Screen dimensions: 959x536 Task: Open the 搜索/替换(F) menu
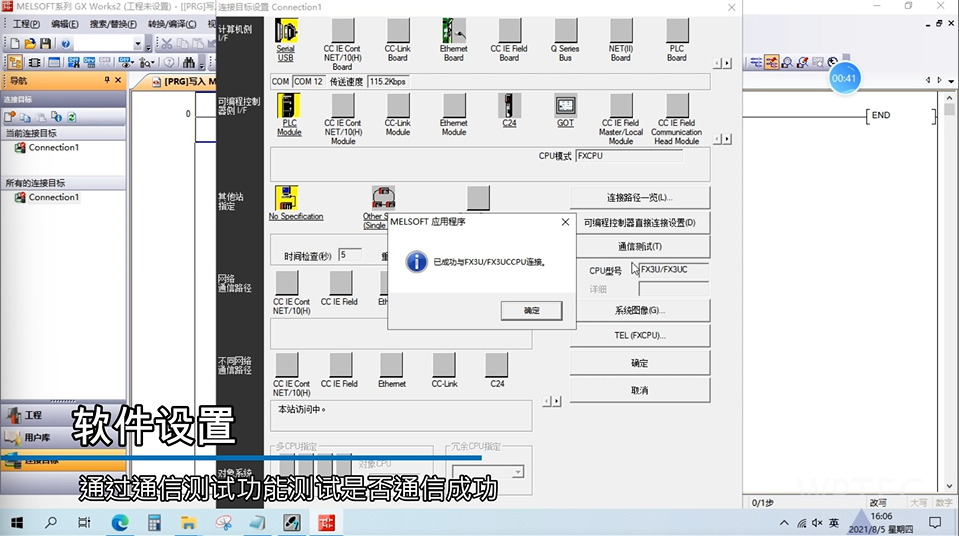113,24
